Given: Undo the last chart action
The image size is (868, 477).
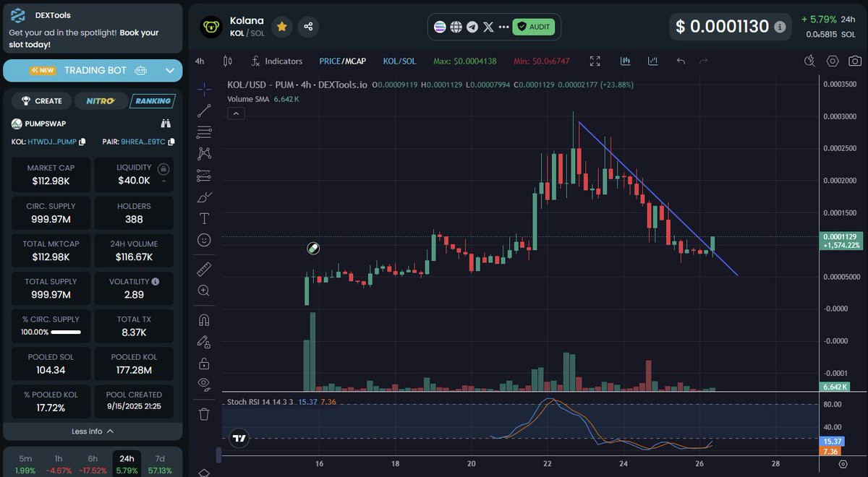Looking at the screenshot, I should pyautogui.click(x=681, y=61).
